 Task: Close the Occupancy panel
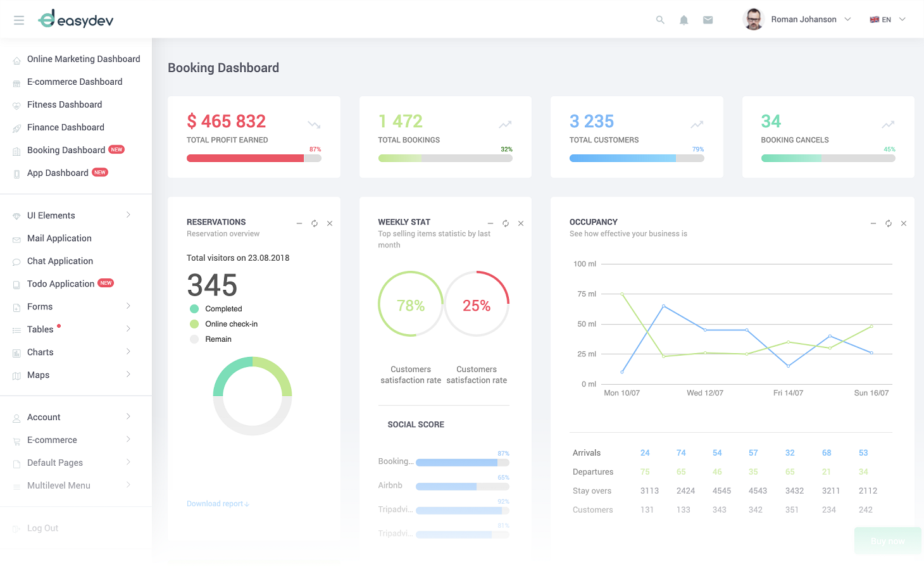pos(904,223)
